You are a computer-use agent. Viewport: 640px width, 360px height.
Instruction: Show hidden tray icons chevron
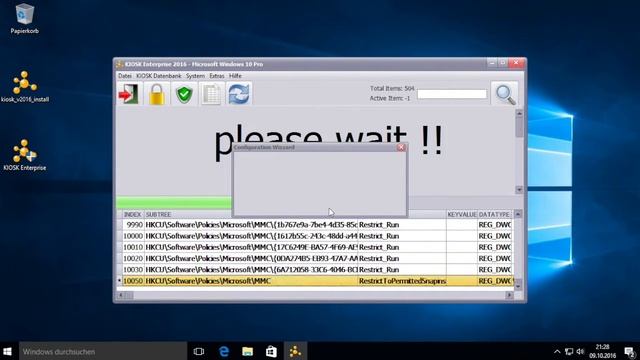[x=557, y=351]
